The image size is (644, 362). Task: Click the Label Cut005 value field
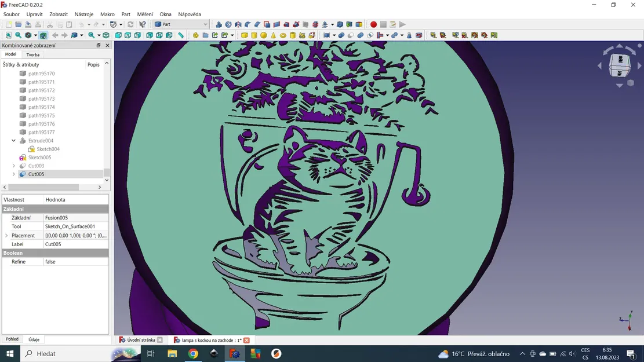[x=76, y=244]
